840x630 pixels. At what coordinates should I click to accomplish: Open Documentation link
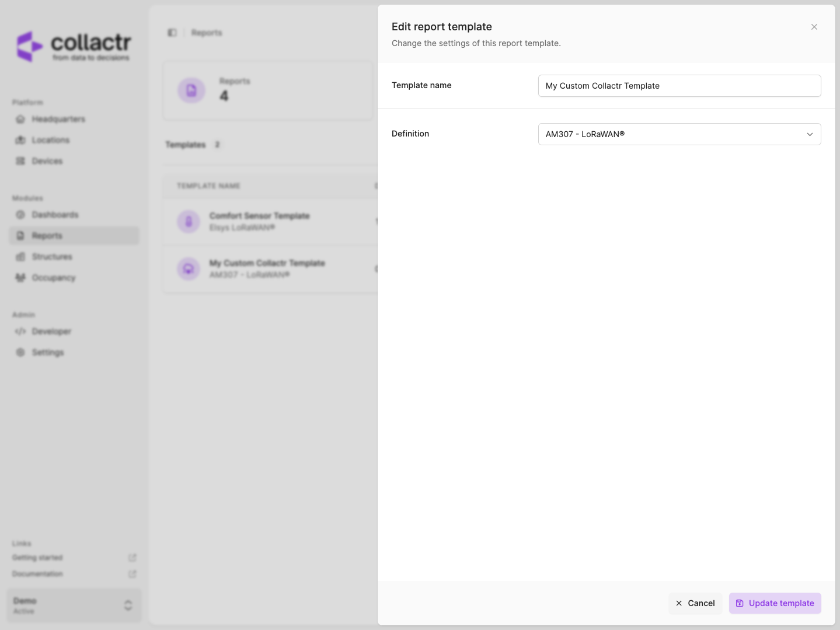pos(37,574)
